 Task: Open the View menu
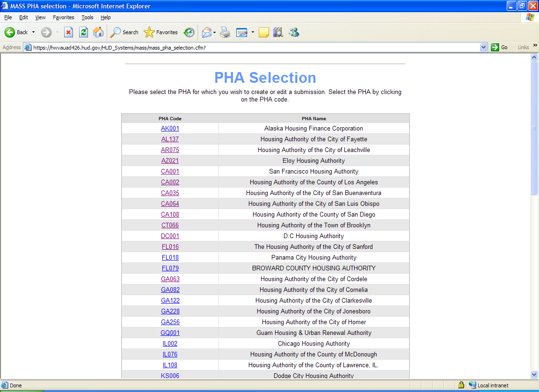point(40,17)
